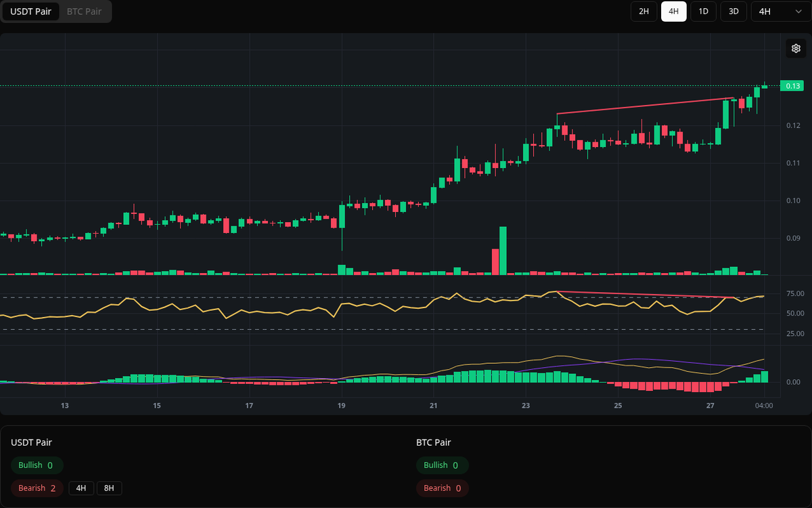
Task: Select the 4H timeframe button
Action: 673,12
